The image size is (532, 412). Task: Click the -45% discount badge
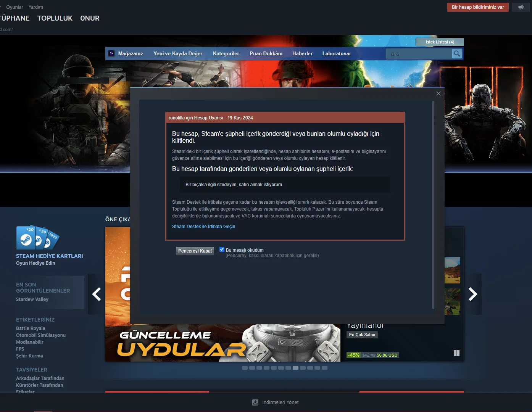tap(354, 355)
